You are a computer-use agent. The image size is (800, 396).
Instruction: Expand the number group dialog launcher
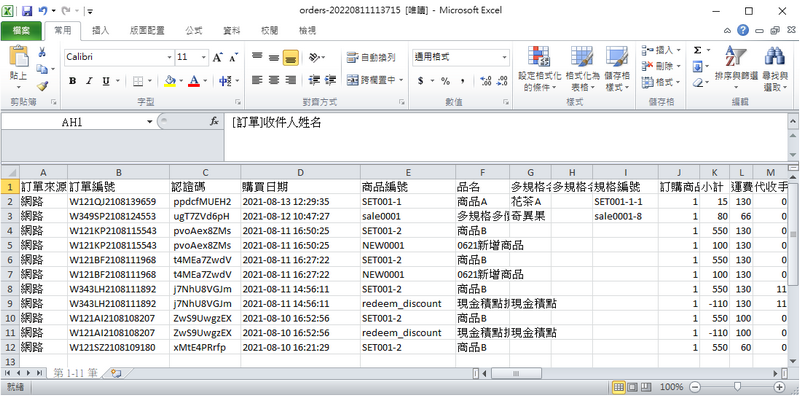point(506,102)
